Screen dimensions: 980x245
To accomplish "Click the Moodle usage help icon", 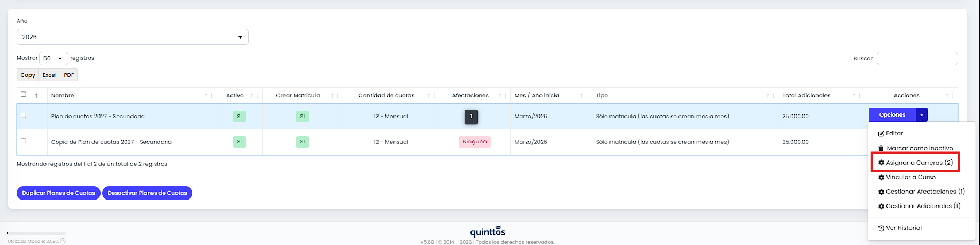I will [63, 241].
